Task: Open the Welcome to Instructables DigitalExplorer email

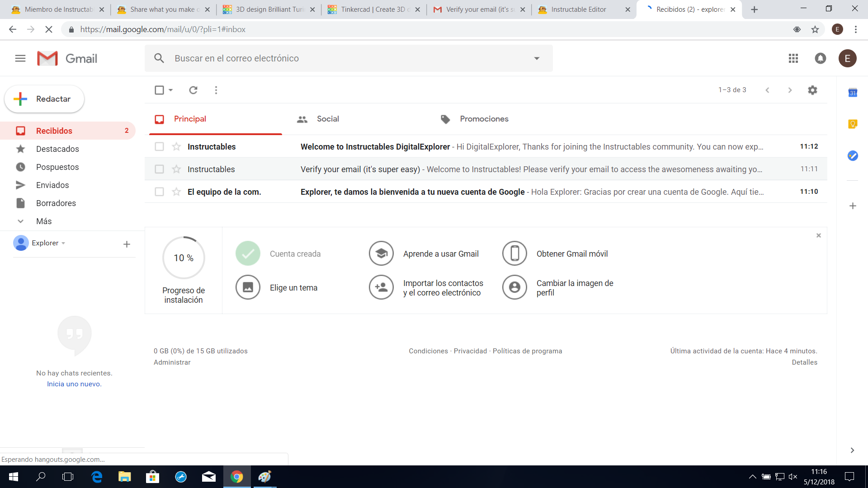Action: point(486,146)
